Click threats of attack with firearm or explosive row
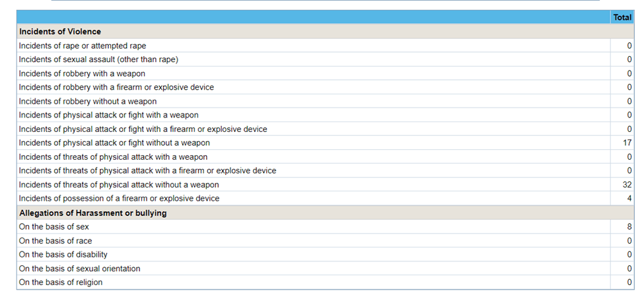Image resolution: width=644 pixels, height=297 pixels. pos(147,171)
